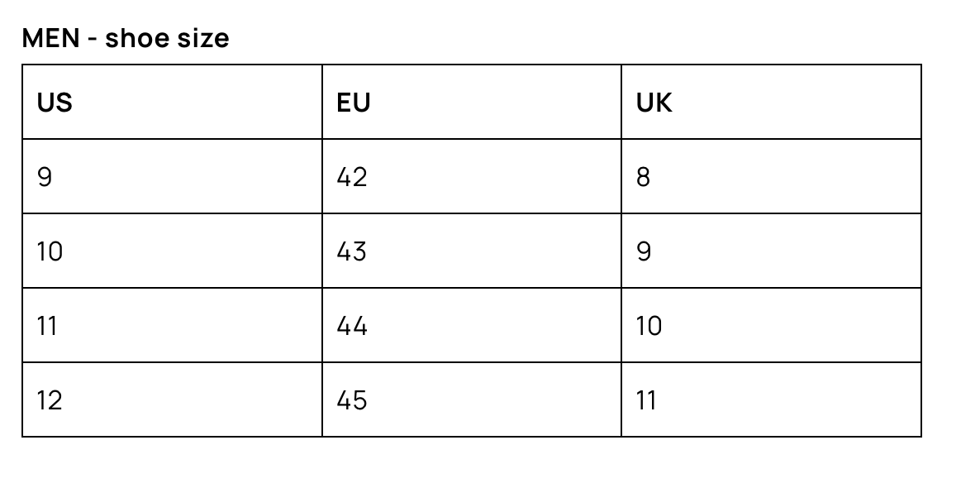Click the 'MEN - shoe size' heading
Viewport: 980px width, 488px height.
[126, 38]
